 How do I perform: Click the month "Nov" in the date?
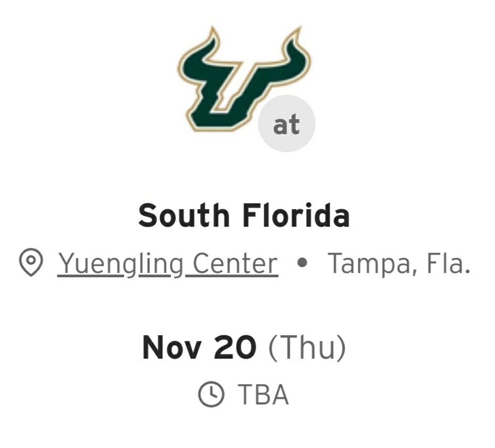point(172,347)
